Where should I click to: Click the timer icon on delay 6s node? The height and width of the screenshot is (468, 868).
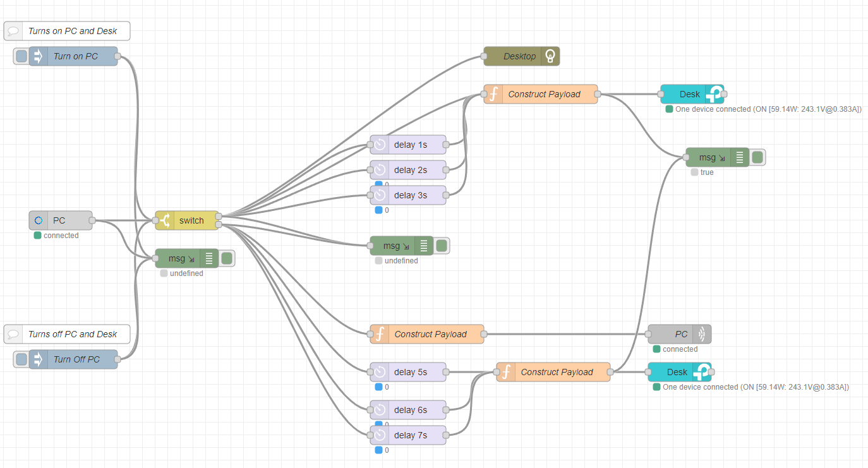point(379,410)
